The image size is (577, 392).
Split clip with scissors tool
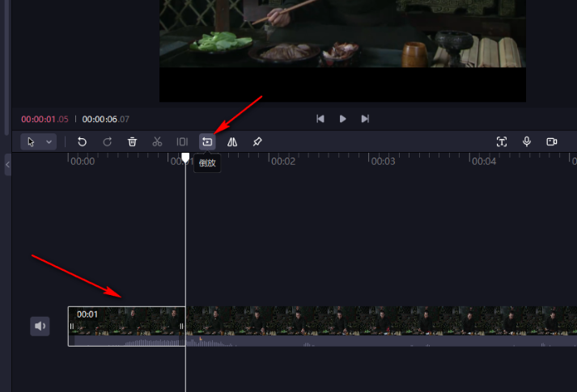[157, 141]
